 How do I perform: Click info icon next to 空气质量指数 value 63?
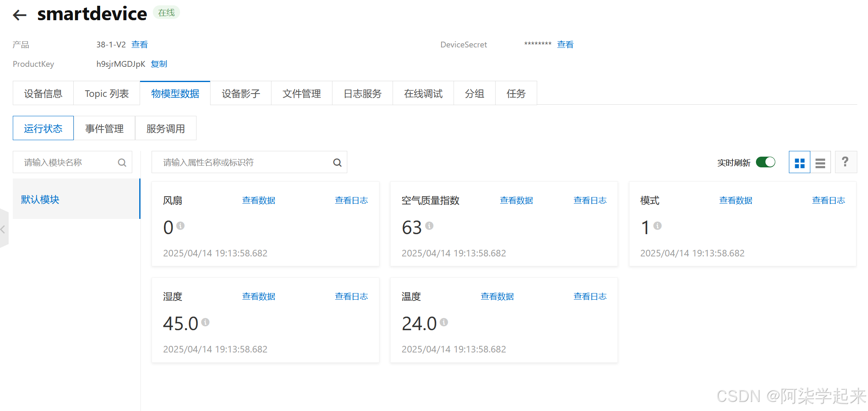[x=429, y=225]
